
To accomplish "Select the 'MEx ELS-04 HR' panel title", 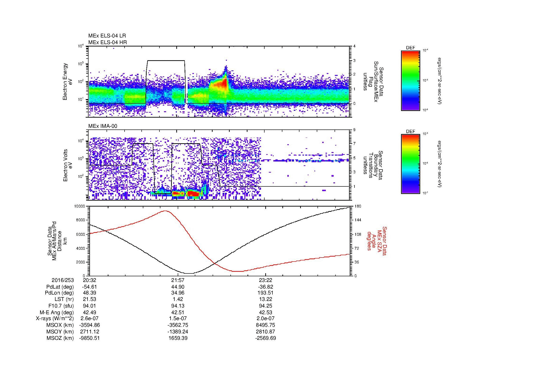I will (x=107, y=42).
